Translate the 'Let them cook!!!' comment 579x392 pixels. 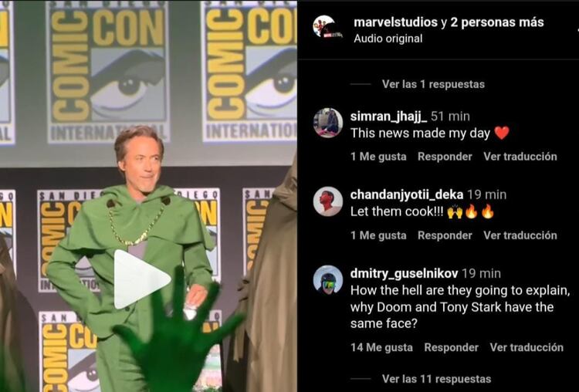520,235
